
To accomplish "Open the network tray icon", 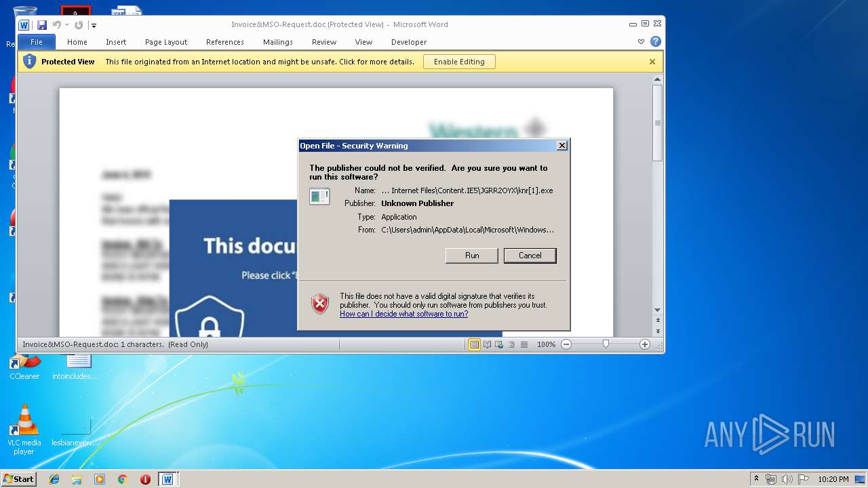I will [772, 479].
